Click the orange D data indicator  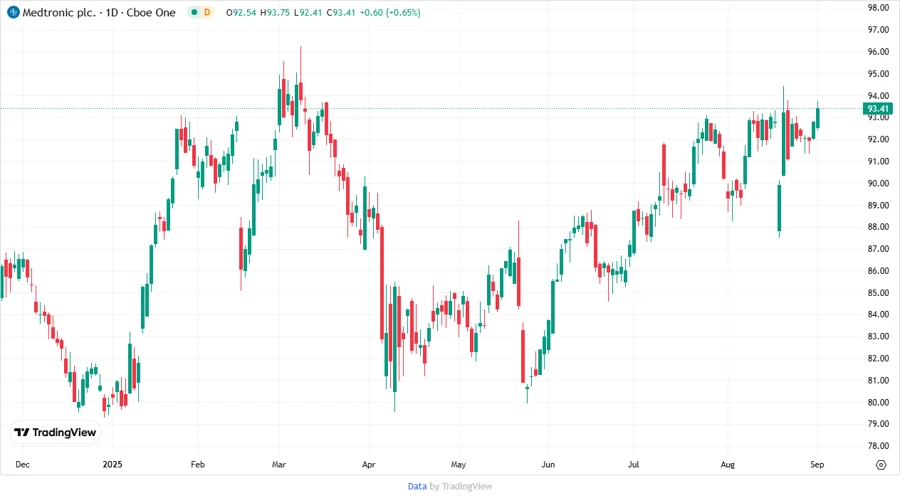pyautogui.click(x=207, y=13)
